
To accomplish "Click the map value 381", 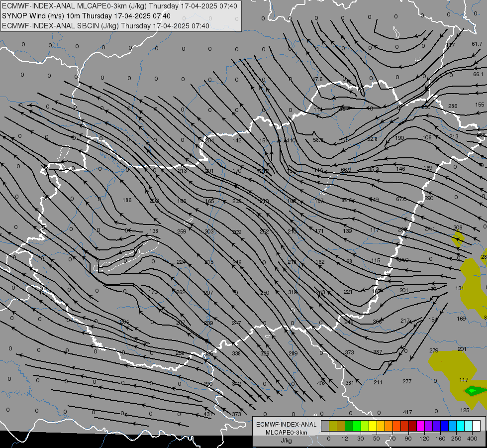I will click(x=350, y=383).
